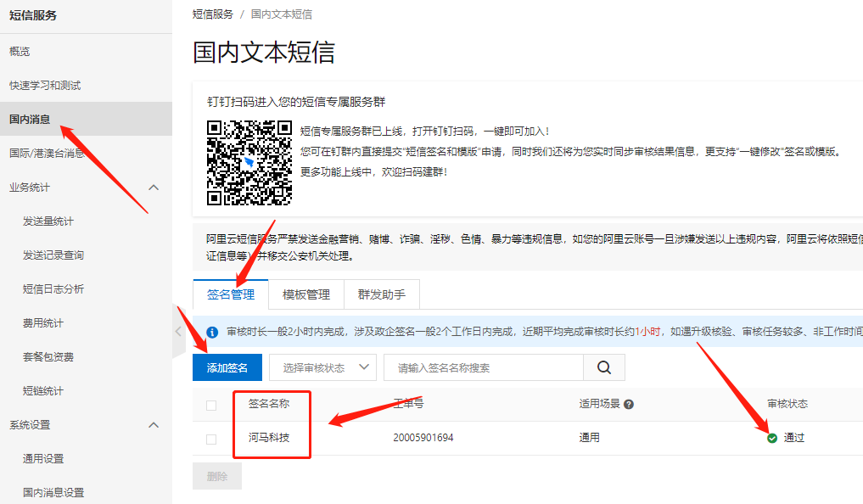Click the blue info icon in notice bar
Viewport: 863px width, 504px height.
212,332
